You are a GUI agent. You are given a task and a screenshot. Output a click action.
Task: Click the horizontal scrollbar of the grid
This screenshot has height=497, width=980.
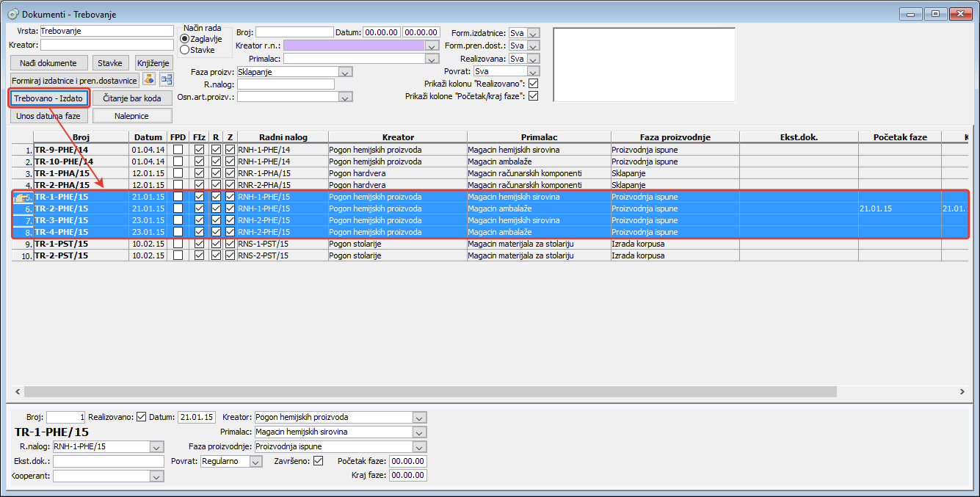point(430,392)
